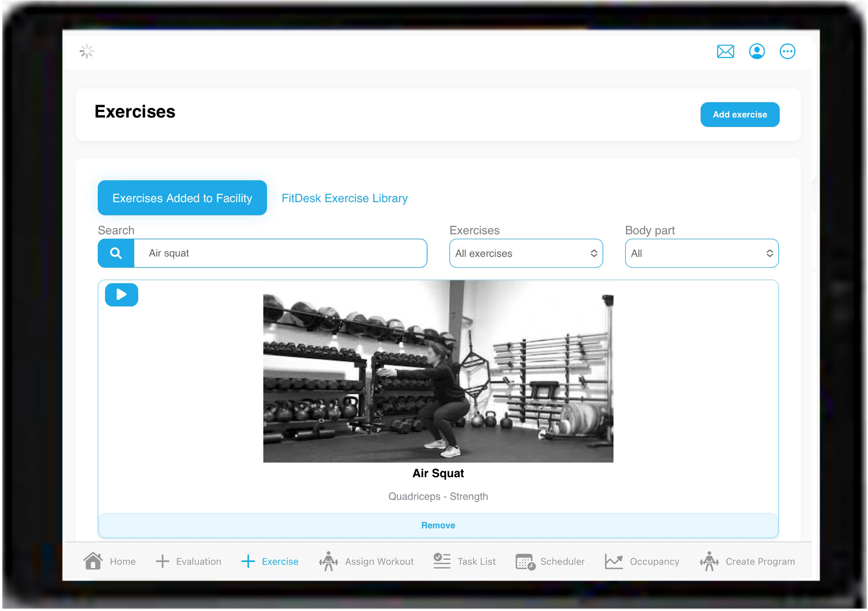Switch to Exercises Added to Facility tab

pyautogui.click(x=182, y=198)
